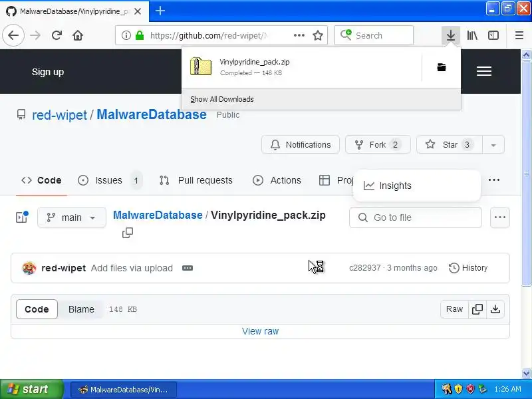Close the MalwareDatabase browser tab
Image resolution: width=532 pixels, height=399 pixels.
click(138, 11)
